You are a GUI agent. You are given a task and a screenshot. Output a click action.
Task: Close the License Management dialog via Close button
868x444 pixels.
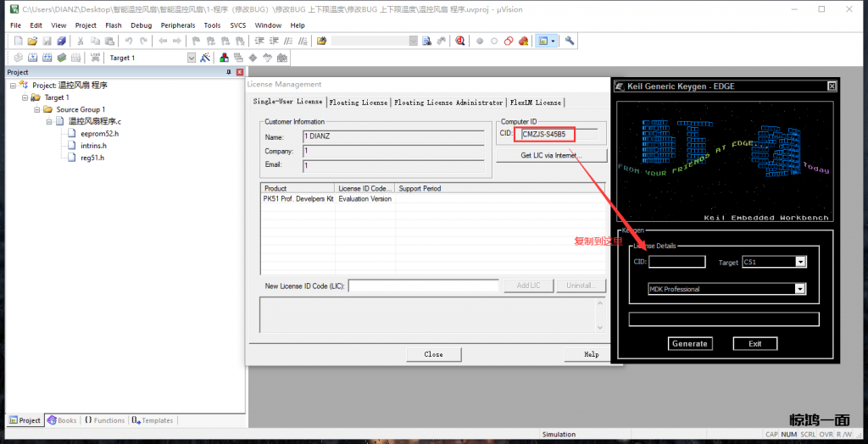pyautogui.click(x=433, y=354)
